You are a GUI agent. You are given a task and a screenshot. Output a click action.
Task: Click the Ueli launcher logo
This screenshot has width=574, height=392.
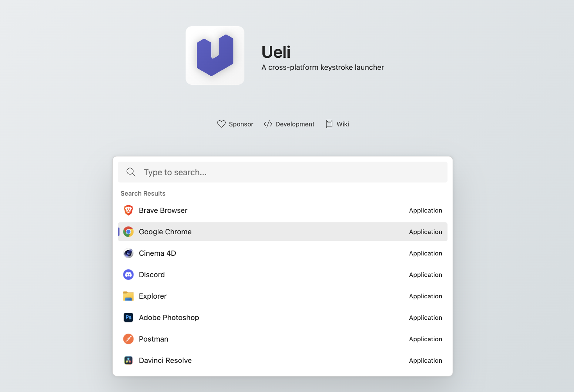coord(215,55)
